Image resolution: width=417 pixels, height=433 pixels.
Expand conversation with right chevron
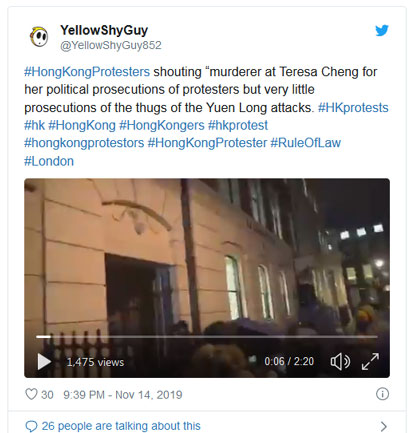pos(384,426)
